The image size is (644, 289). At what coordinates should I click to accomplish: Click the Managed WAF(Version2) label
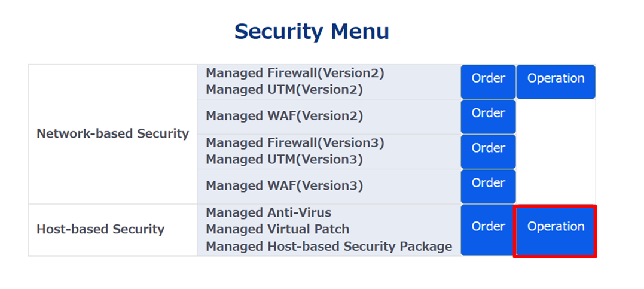point(284,116)
